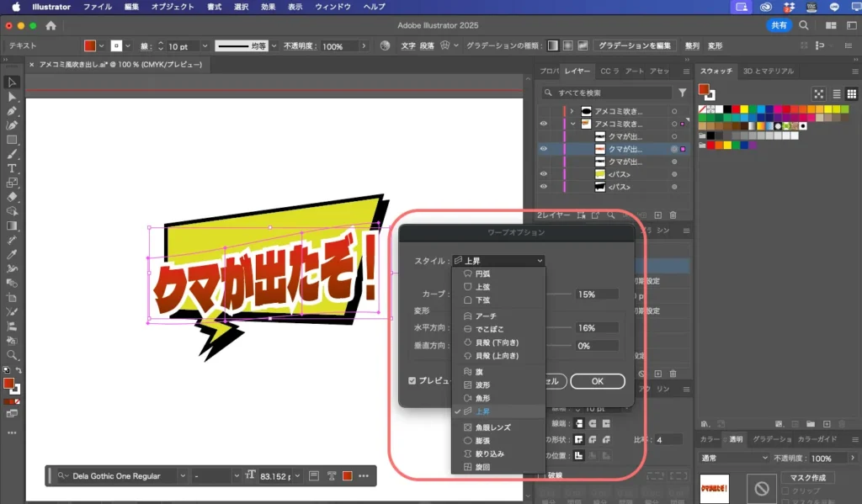This screenshot has width=862, height=504.
Task: Open the スタイル dropdown in Warp Options
Action: point(499,260)
